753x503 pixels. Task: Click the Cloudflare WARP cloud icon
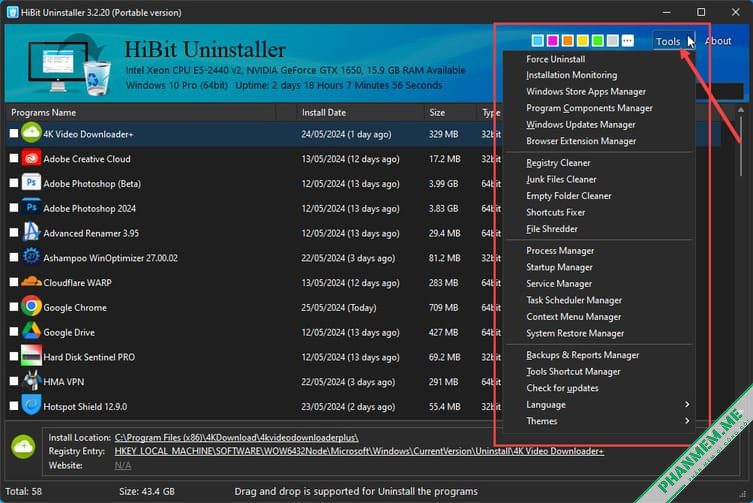(31, 282)
